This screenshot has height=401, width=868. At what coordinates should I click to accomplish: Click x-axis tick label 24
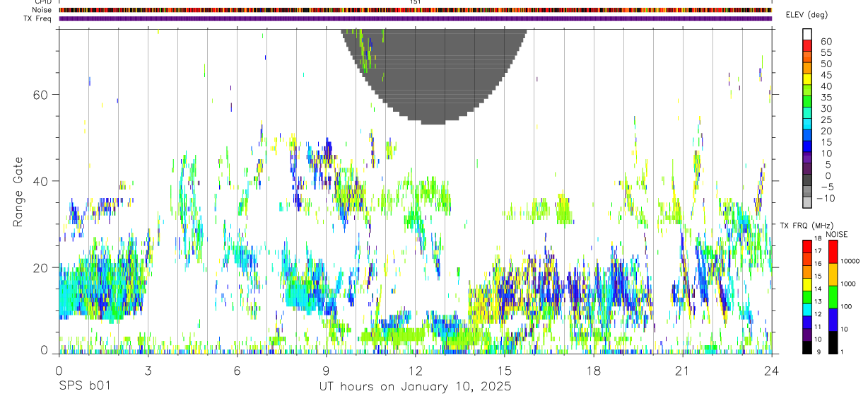tap(771, 370)
